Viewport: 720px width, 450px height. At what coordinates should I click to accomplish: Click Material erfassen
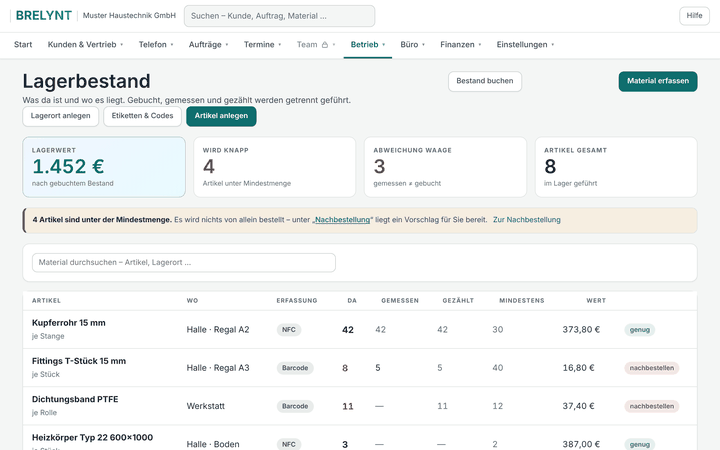658,81
